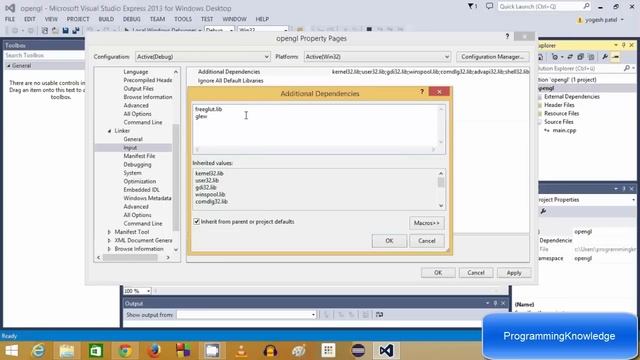
Task: Open Chrome from the taskbar
Action: [x=125, y=351]
